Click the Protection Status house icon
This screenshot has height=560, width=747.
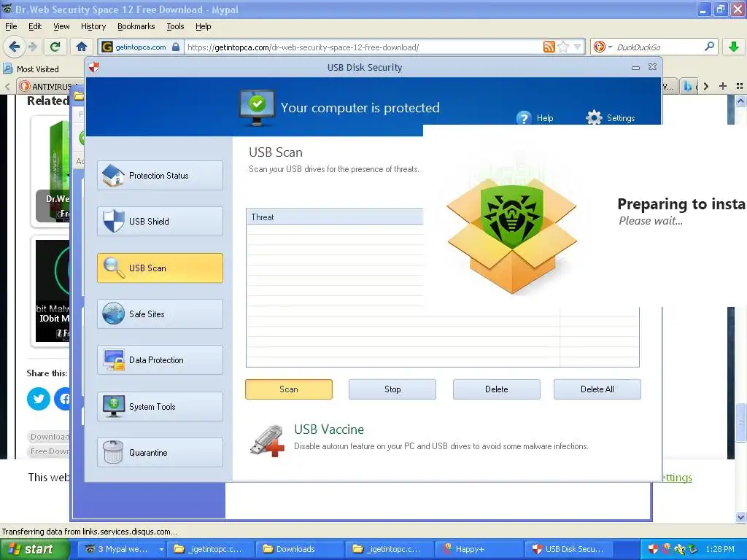click(113, 175)
